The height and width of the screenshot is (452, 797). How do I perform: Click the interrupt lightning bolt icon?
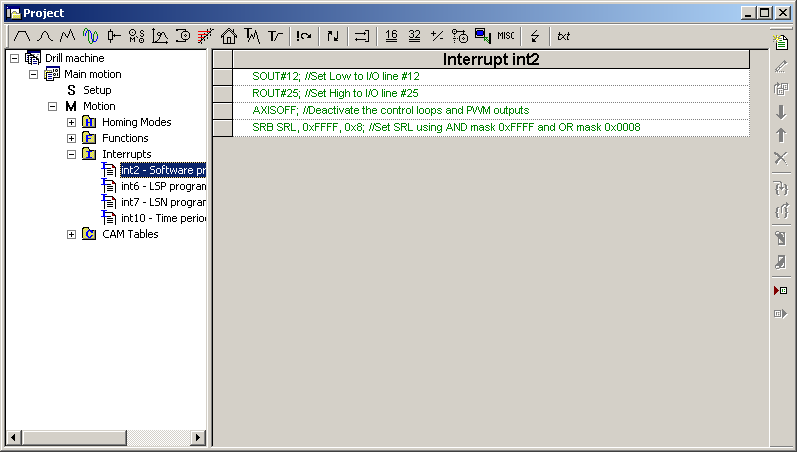535,35
